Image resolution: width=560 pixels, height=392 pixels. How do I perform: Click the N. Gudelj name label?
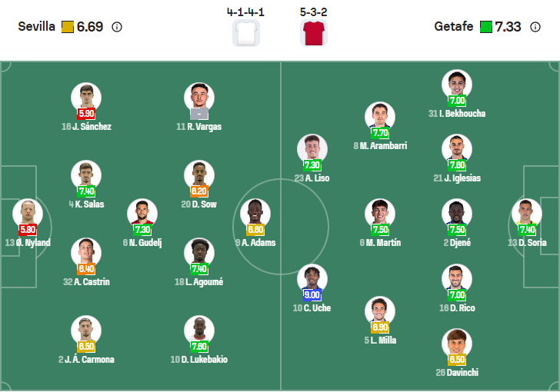pos(142,243)
